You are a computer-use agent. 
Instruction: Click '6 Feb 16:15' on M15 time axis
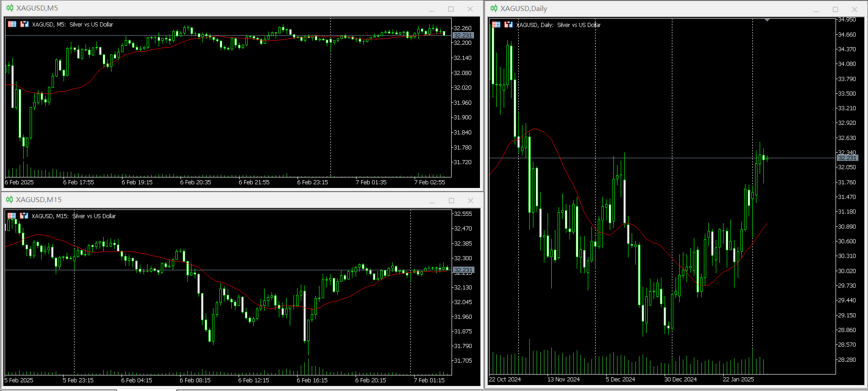(312, 380)
